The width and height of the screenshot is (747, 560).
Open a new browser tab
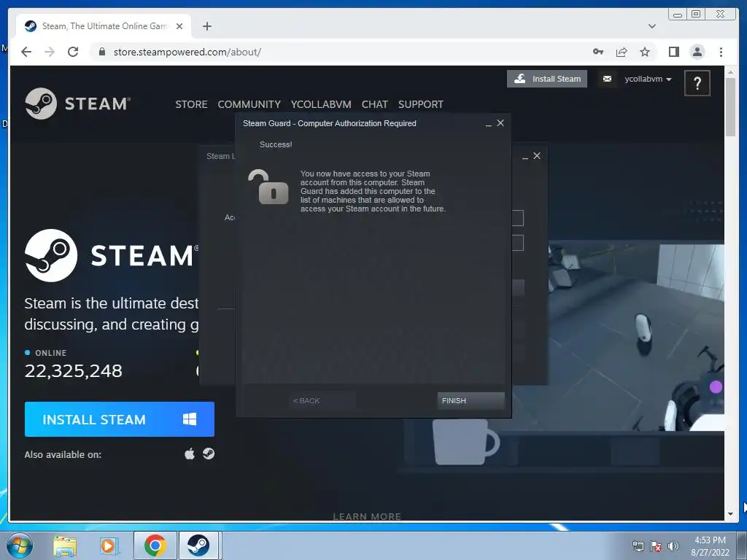(x=206, y=26)
